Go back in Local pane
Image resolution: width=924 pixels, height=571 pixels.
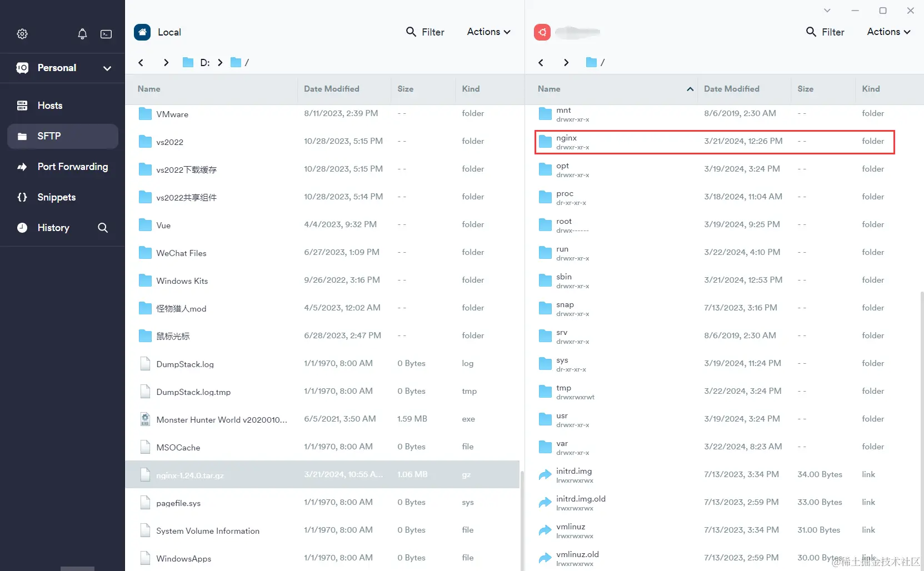(141, 62)
